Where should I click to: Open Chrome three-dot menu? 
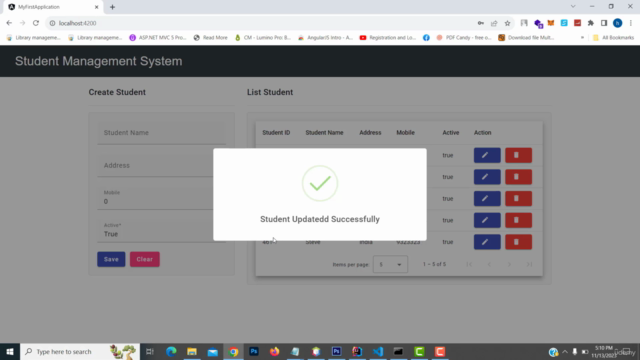click(631, 23)
